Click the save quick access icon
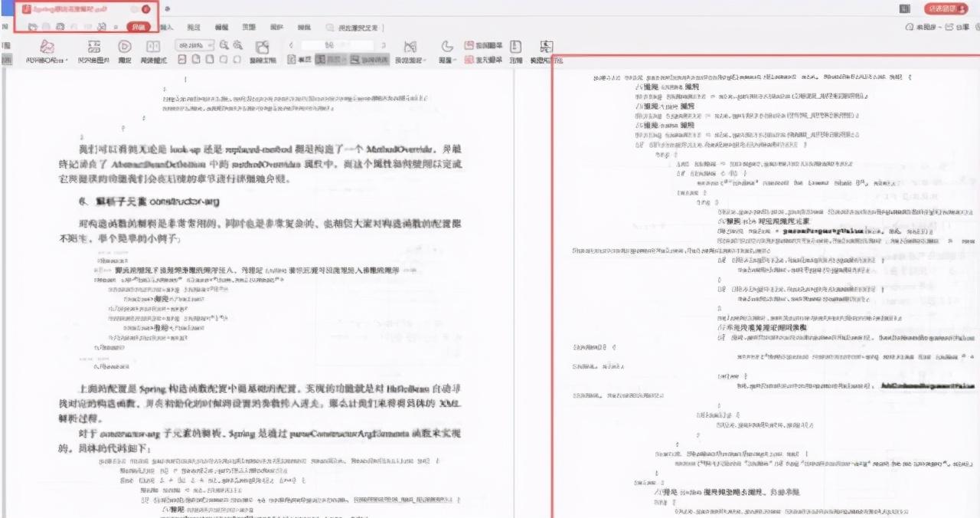 coord(46,27)
